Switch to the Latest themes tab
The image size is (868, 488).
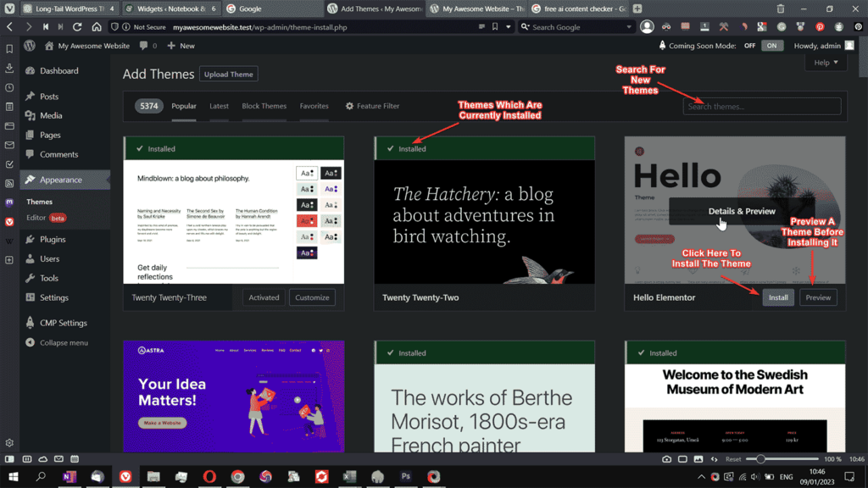pos(219,106)
